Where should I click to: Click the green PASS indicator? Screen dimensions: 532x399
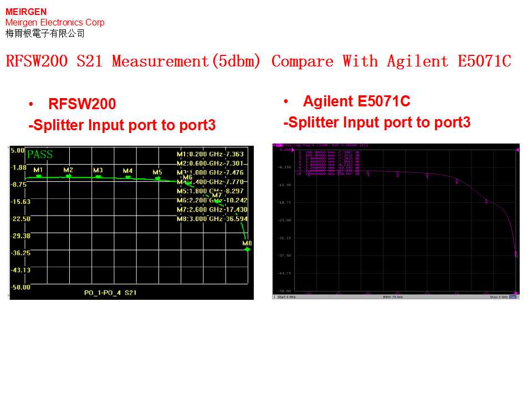pos(39,154)
